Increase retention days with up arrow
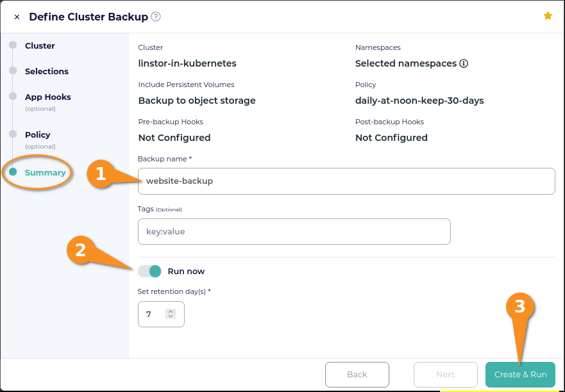 pos(171,311)
